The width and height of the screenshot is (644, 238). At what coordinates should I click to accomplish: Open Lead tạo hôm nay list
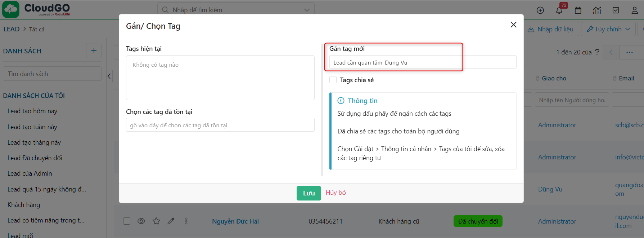click(32, 111)
